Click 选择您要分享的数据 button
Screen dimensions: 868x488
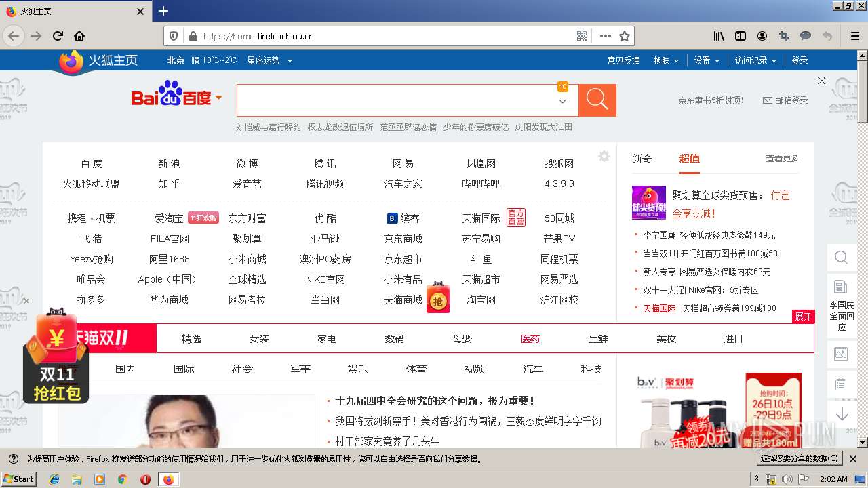point(800,458)
